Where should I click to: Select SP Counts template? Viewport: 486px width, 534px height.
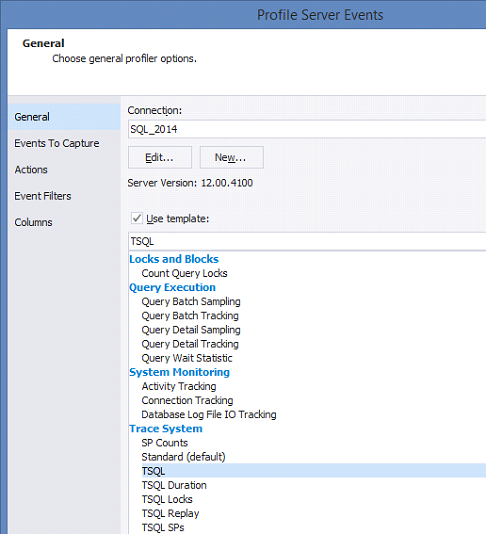click(164, 443)
